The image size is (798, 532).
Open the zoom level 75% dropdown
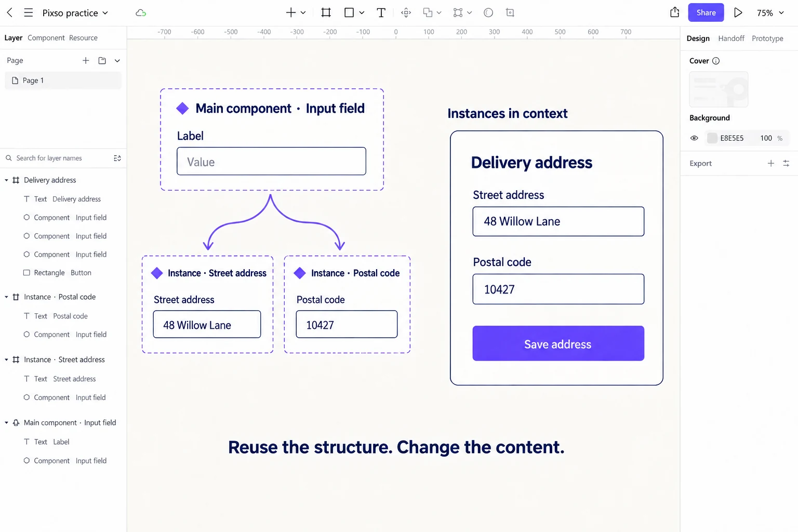[770, 13]
